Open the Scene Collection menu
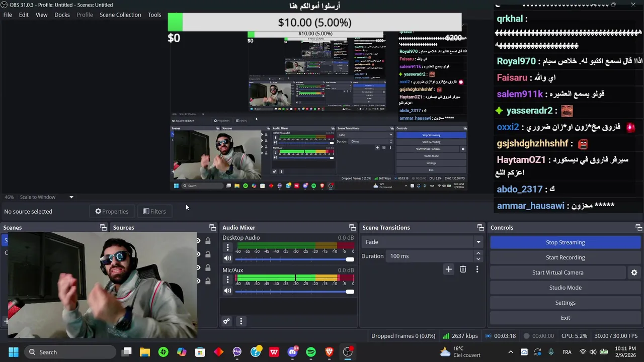 point(120,15)
